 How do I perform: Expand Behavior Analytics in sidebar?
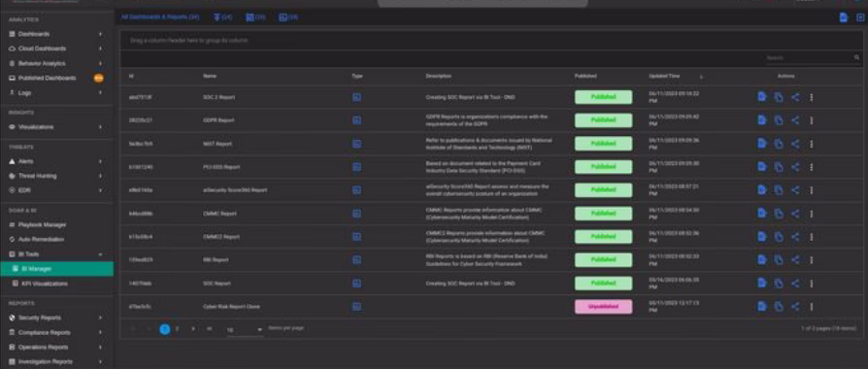coord(100,64)
